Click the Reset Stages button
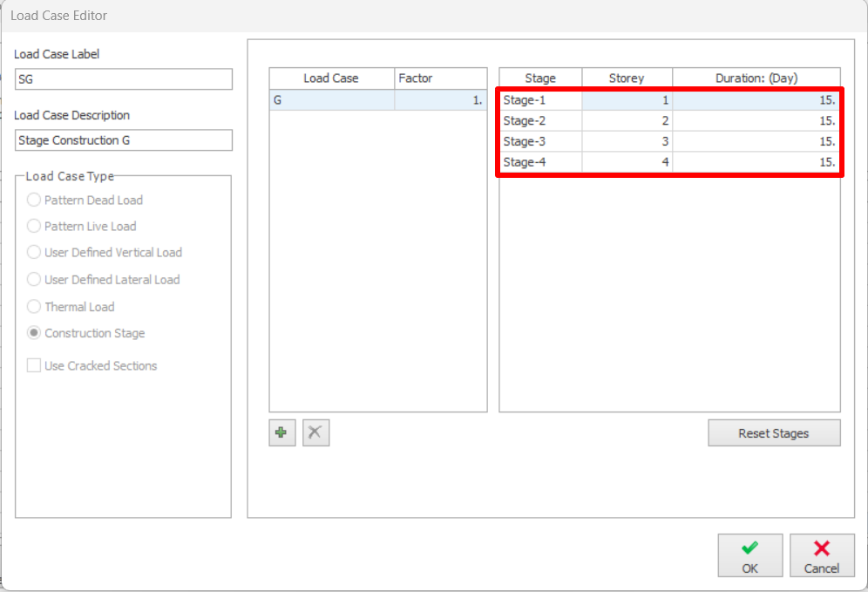The image size is (868, 592). point(774,433)
